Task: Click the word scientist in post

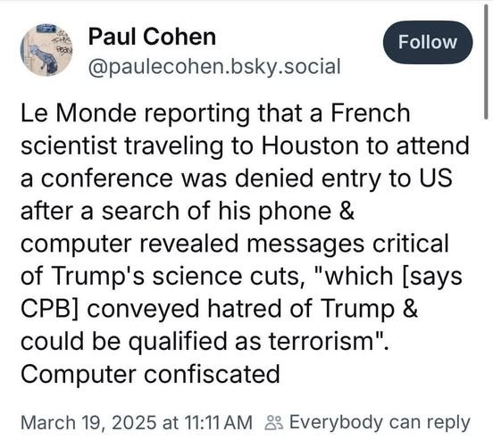Action: click(69, 145)
